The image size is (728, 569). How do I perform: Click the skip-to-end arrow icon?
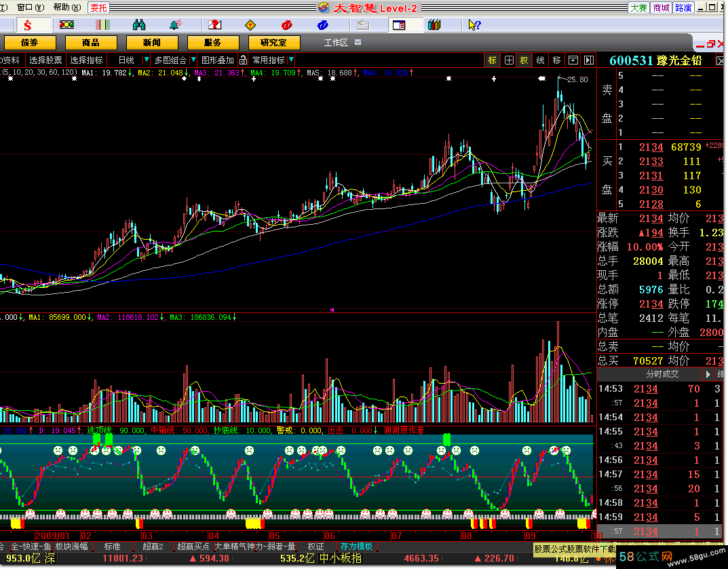[589, 60]
